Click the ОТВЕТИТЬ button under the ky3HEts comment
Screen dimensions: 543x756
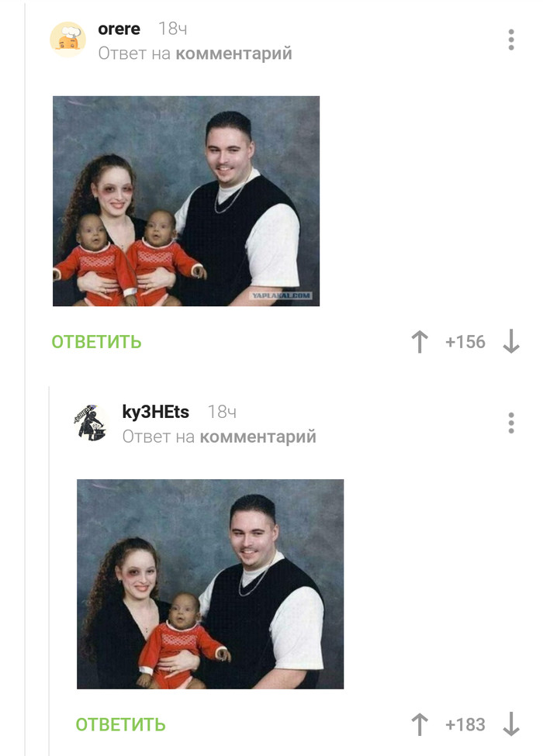pyautogui.click(x=120, y=725)
